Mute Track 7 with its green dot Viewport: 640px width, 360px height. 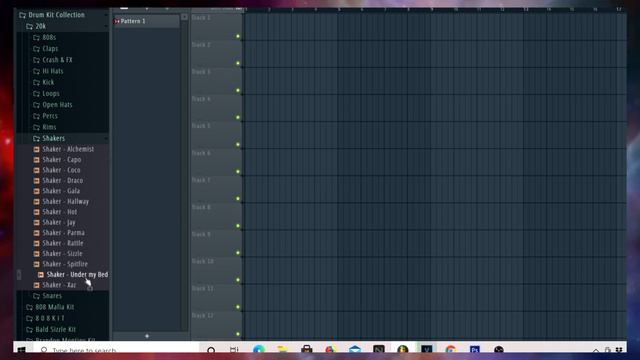pos(238,199)
